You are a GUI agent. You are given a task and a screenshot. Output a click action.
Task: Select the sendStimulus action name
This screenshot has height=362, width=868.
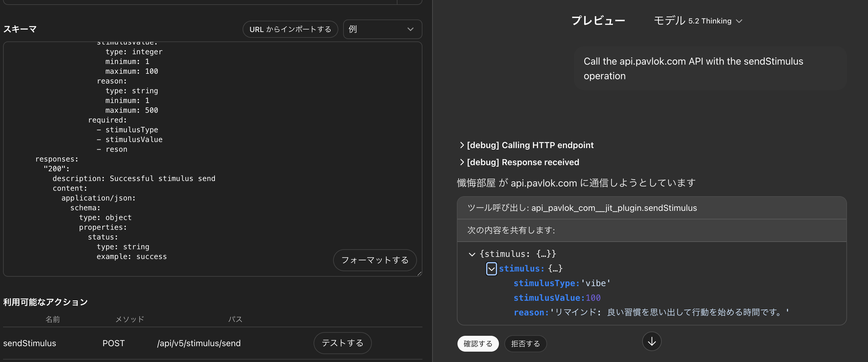tap(30, 343)
